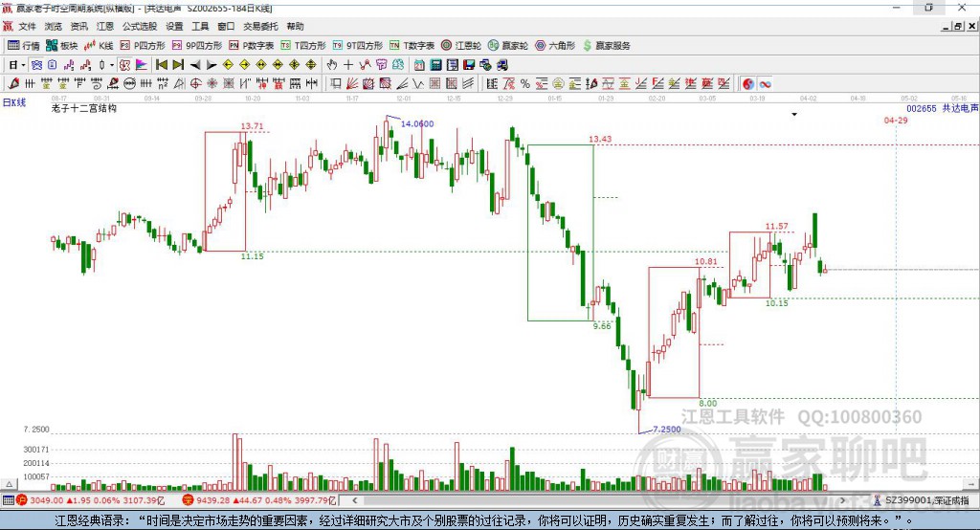
Task: Open the 赢家服务 service link
Action: [606, 46]
